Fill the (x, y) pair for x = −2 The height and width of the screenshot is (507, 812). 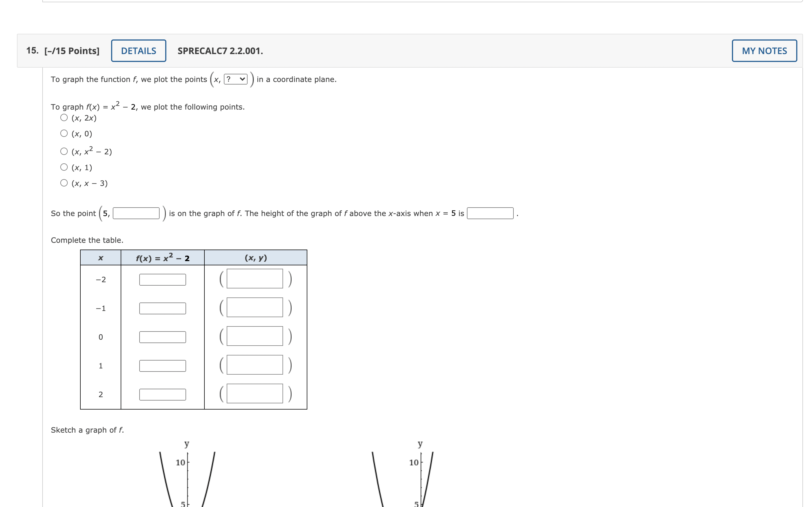click(255, 279)
